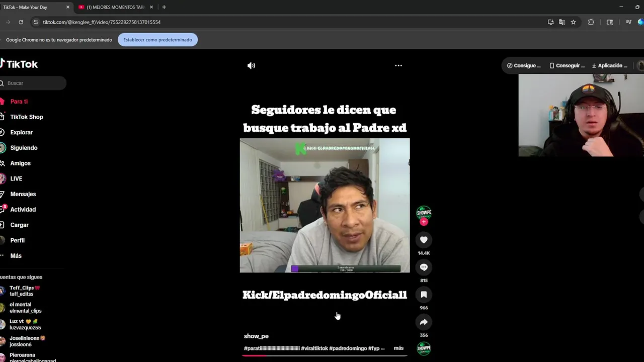Expand the caption with más
The image size is (644, 362).
(398, 348)
